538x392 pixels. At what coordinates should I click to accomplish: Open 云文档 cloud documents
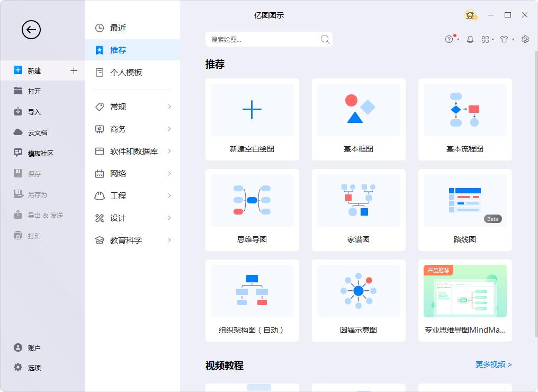[42, 132]
